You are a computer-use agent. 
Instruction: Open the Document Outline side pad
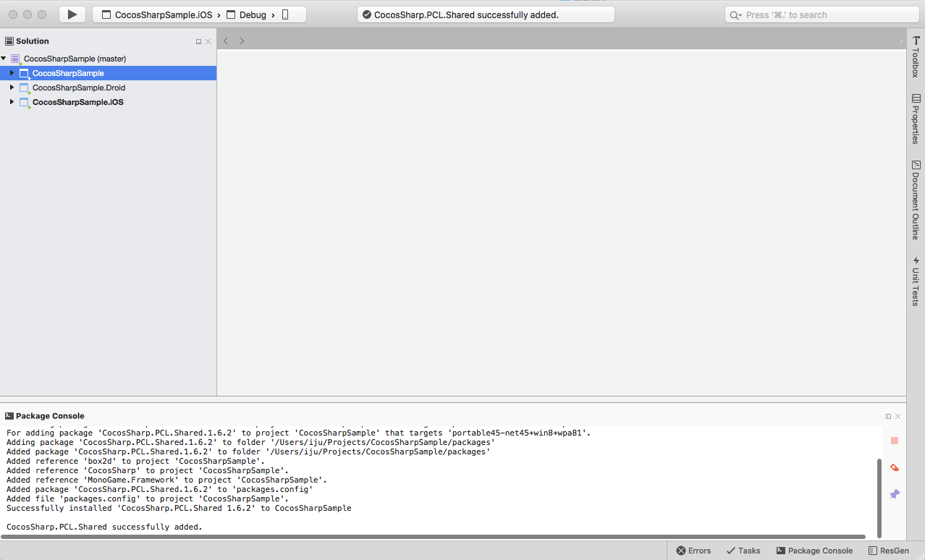pos(916,200)
